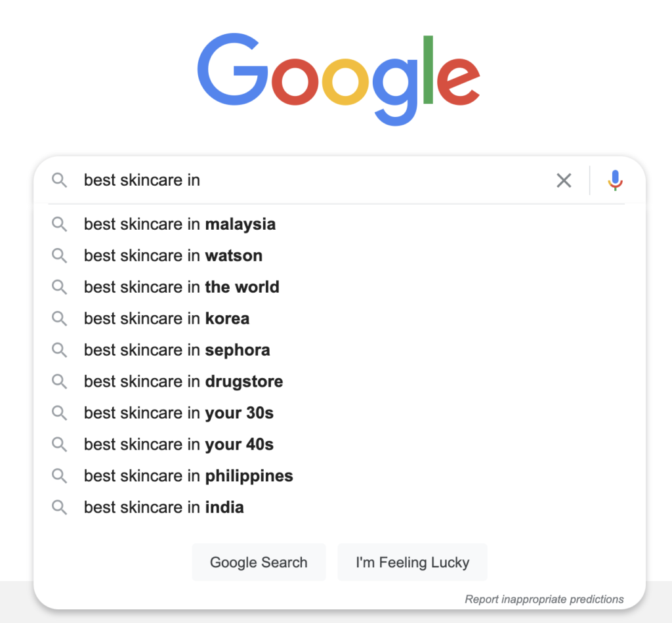The height and width of the screenshot is (623, 672).
Task: Click the magnifier icon beside the korea suggestion
Action: (59, 318)
